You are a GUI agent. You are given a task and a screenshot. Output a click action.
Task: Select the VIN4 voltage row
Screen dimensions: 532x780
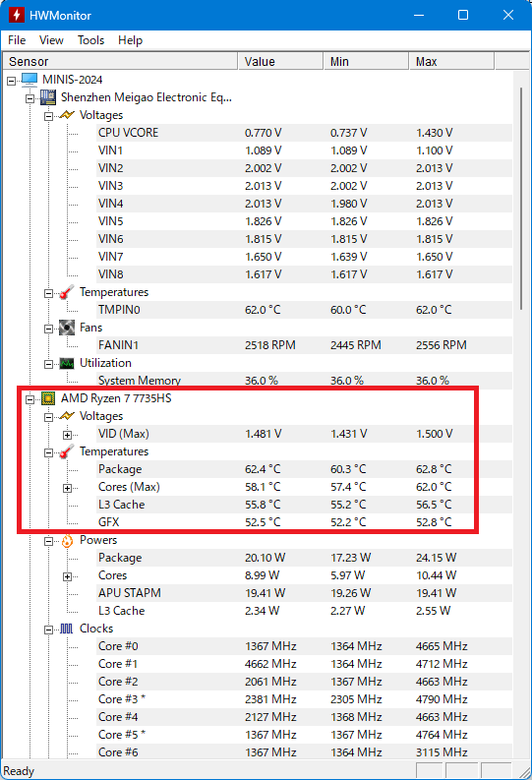pyautogui.click(x=304, y=204)
